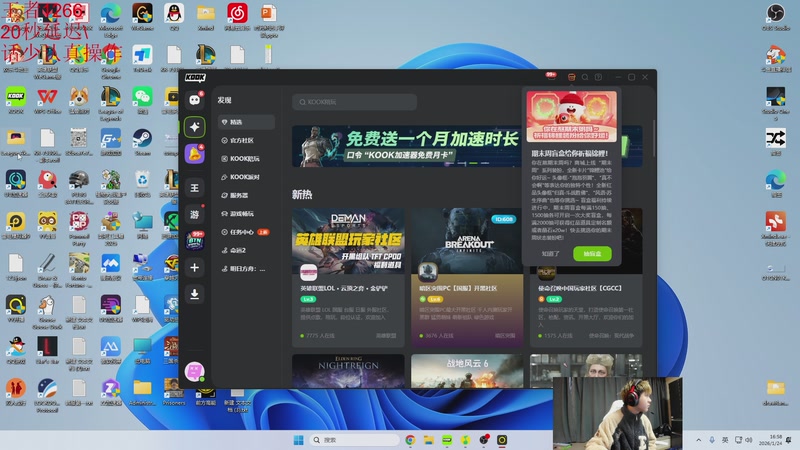
Task: Open the Arena Breakout server card
Action: [x=467, y=278]
